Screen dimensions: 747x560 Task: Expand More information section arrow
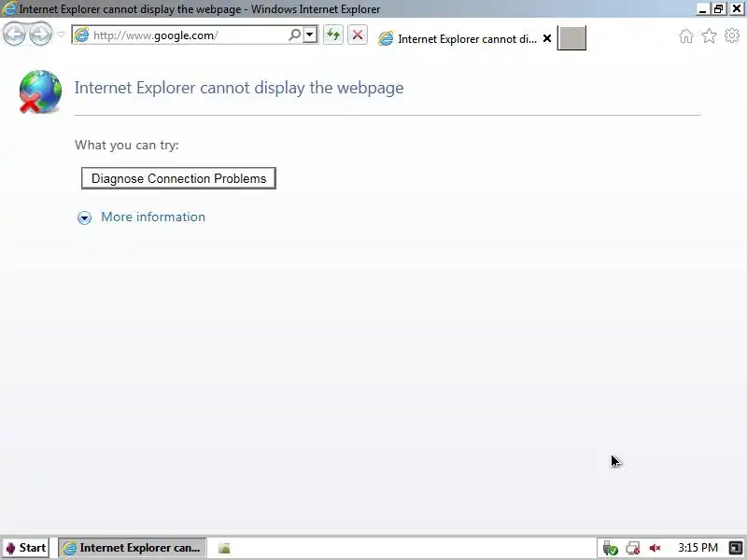pyautogui.click(x=84, y=217)
